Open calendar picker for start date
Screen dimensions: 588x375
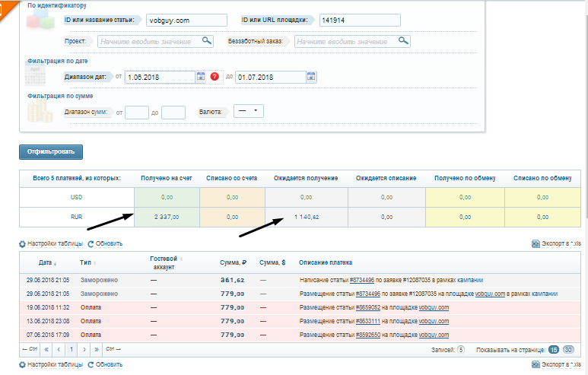click(x=201, y=77)
